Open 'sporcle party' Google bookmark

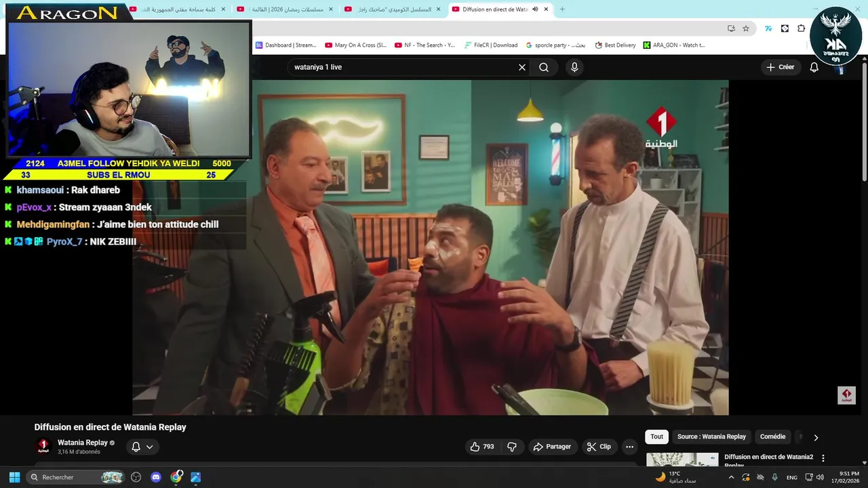(556, 45)
